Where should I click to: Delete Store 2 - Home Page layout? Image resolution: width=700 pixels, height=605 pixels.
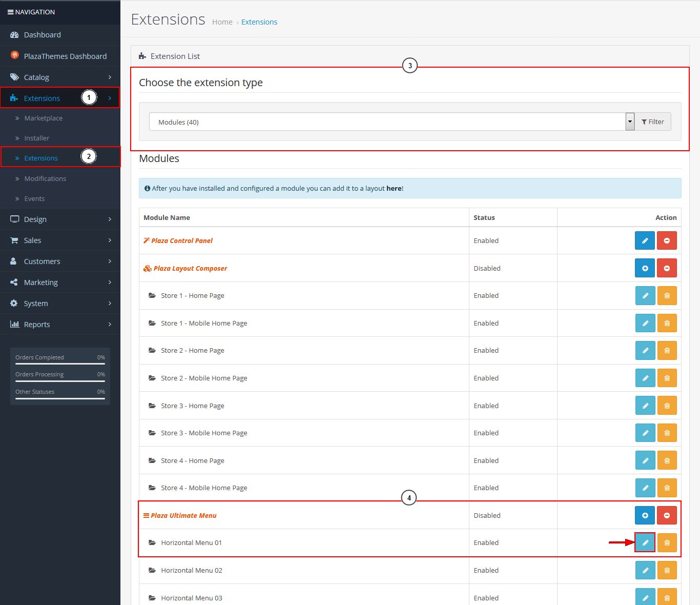click(667, 351)
